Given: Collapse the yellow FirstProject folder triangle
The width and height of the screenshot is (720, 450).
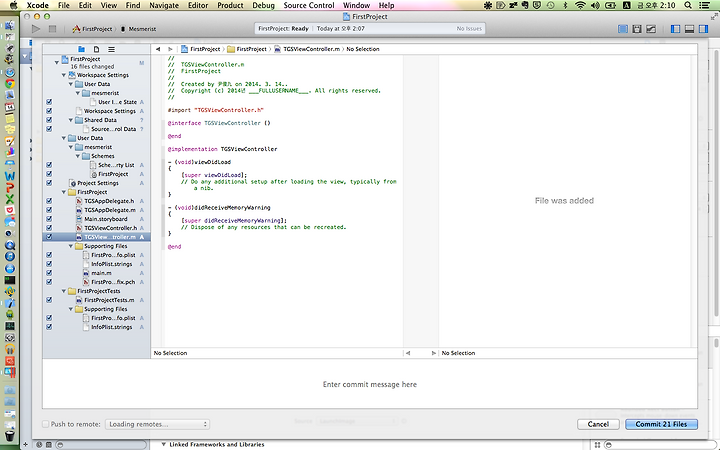Looking at the screenshot, I should pyautogui.click(x=64, y=192).
